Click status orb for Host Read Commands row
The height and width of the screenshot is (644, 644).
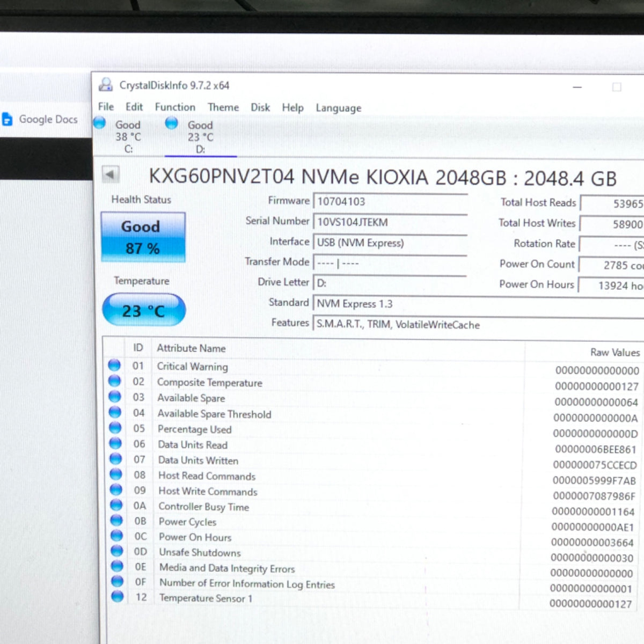coord(116,474)
